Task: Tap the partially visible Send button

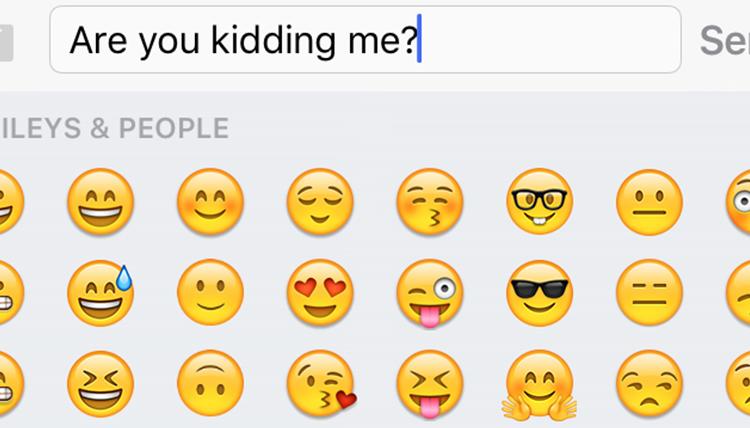Action: click(x=725, y=40)
